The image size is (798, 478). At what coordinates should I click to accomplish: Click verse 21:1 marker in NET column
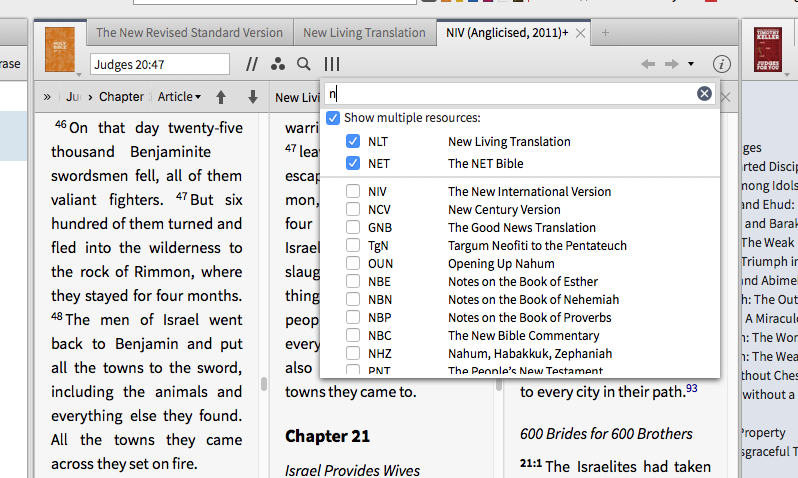[x=531, y=463]
